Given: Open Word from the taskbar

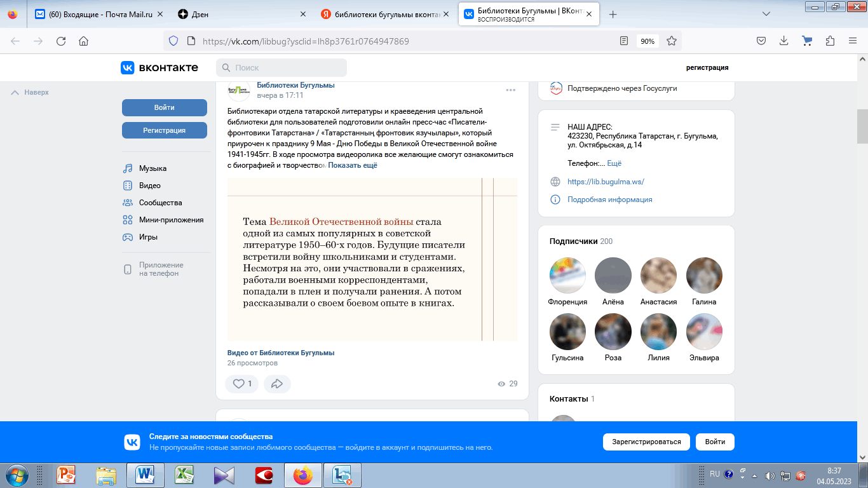Looking at the screenshot, I should pyautogui.click(x=145, y=475).
